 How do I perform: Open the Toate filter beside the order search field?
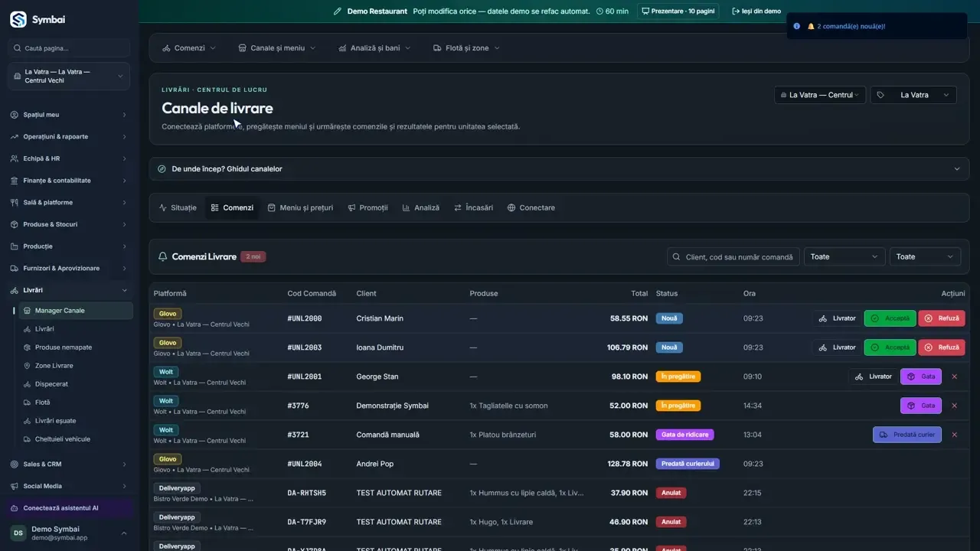tap(844, 257)
